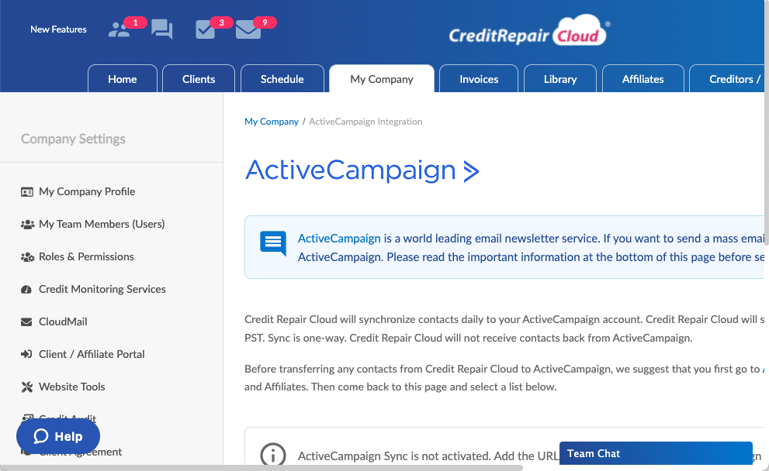Switch to the Clients tab
769x471 pixels.
point(198,79)
